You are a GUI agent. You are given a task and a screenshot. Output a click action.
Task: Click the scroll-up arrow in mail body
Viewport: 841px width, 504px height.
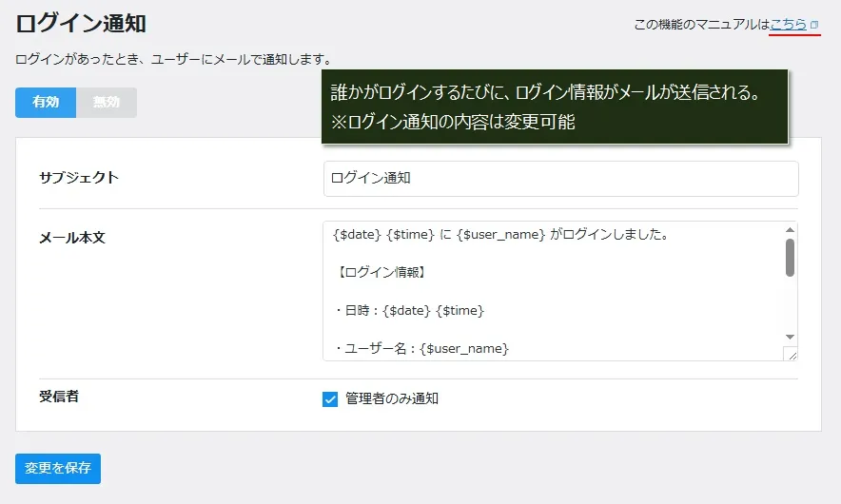790,230
